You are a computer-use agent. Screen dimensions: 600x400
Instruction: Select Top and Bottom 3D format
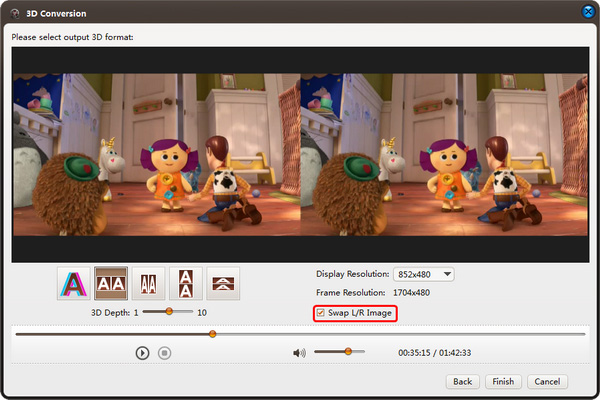pos(186,284)
